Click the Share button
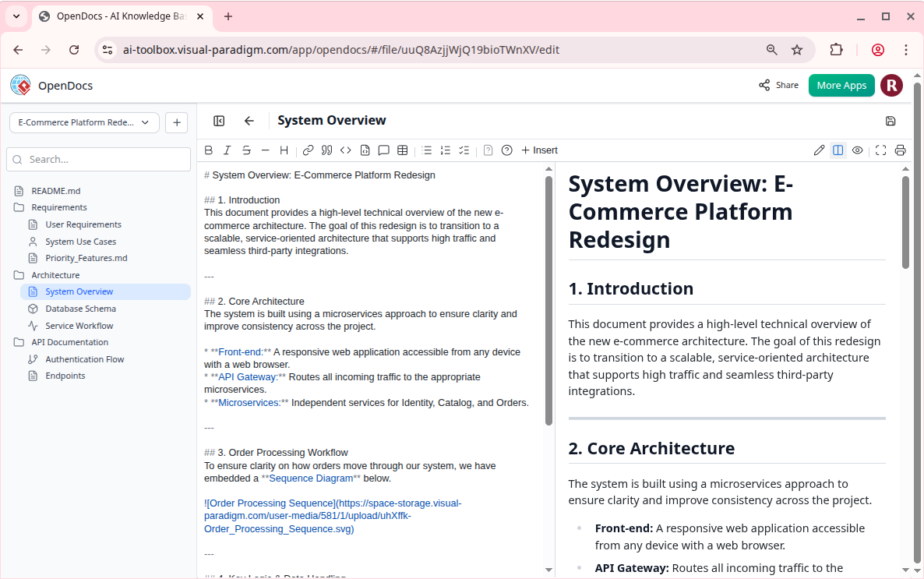 tap(778, 85)
